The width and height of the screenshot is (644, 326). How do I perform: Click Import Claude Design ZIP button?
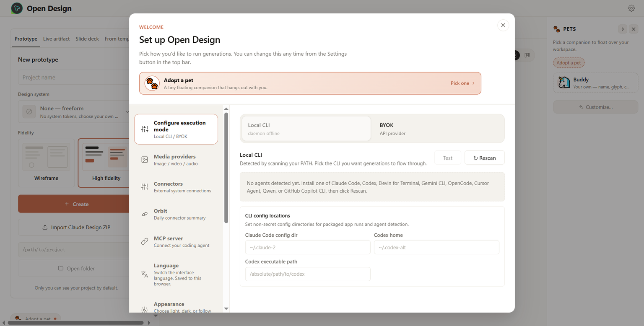74,227
